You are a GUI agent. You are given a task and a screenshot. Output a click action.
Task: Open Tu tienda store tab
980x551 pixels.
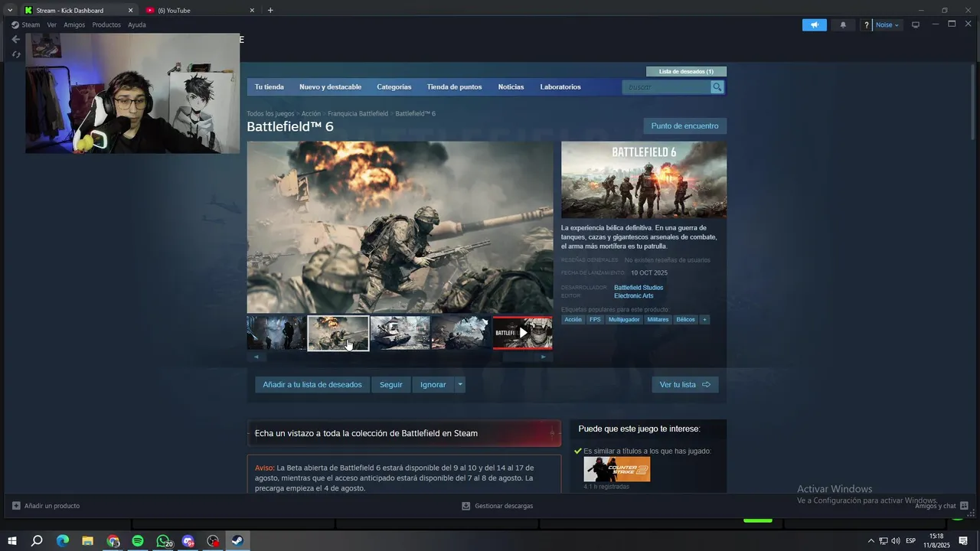pyautogui.click(x=269, y=87)
